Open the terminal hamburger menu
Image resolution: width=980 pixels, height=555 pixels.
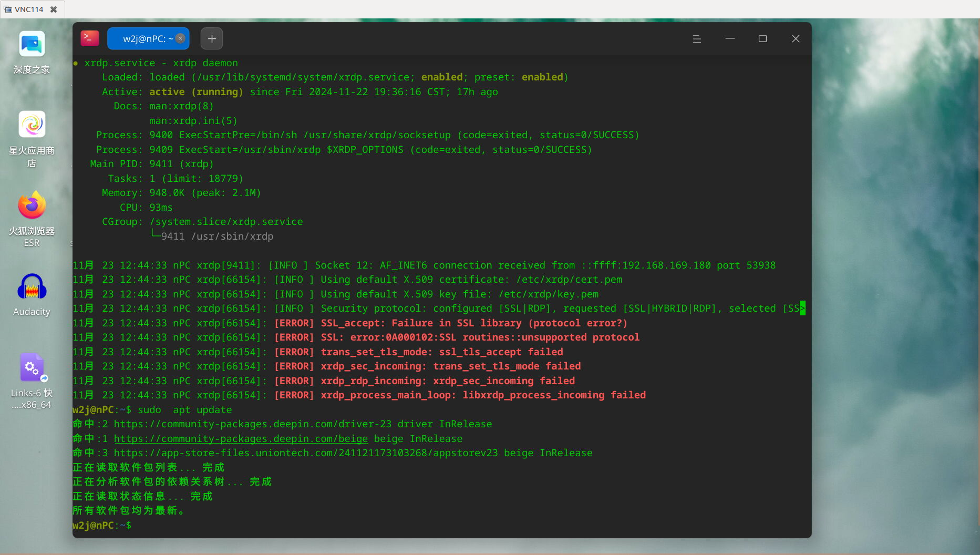click(x=697, y=39)
